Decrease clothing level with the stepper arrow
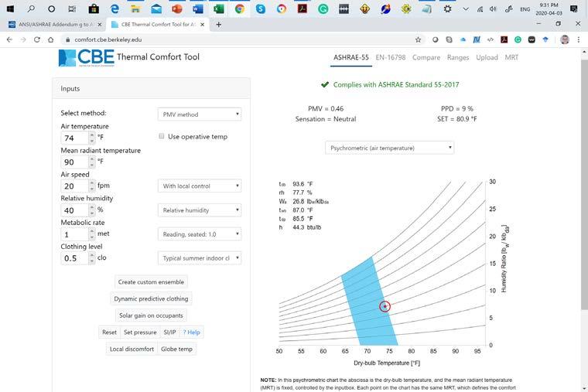The height and width of the screenshot is (392, 588). [92, 261]
